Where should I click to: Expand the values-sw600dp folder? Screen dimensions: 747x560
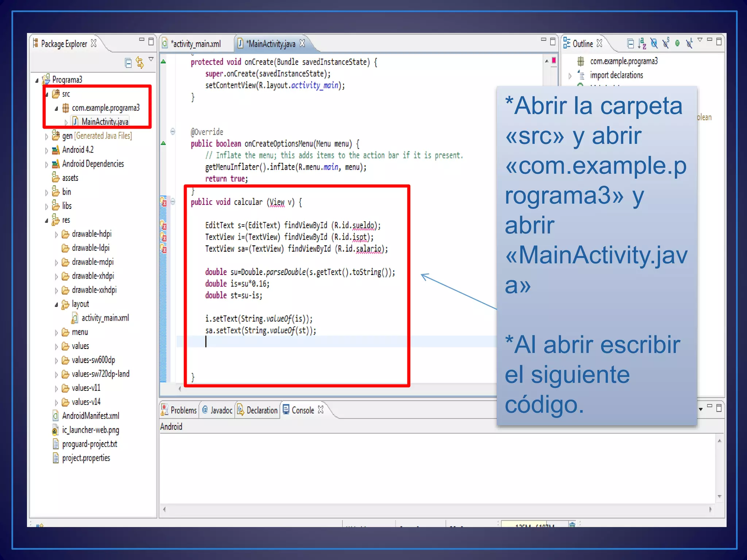click(x=56, y=361)
